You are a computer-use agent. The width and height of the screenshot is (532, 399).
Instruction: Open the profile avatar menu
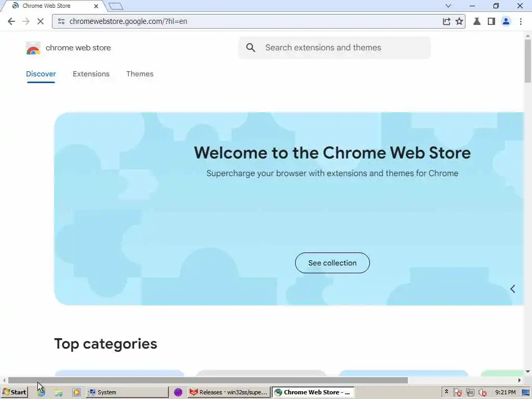(506, 21)
